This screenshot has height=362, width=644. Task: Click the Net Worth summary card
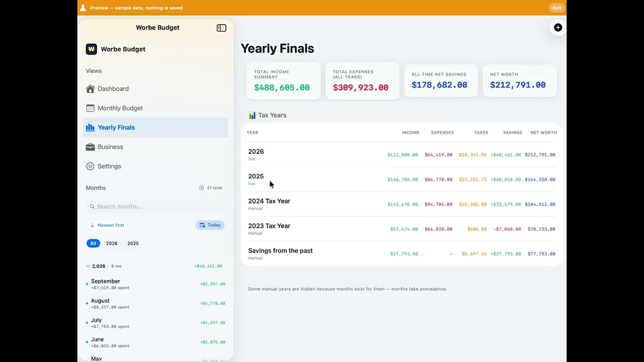coord(520,80)
